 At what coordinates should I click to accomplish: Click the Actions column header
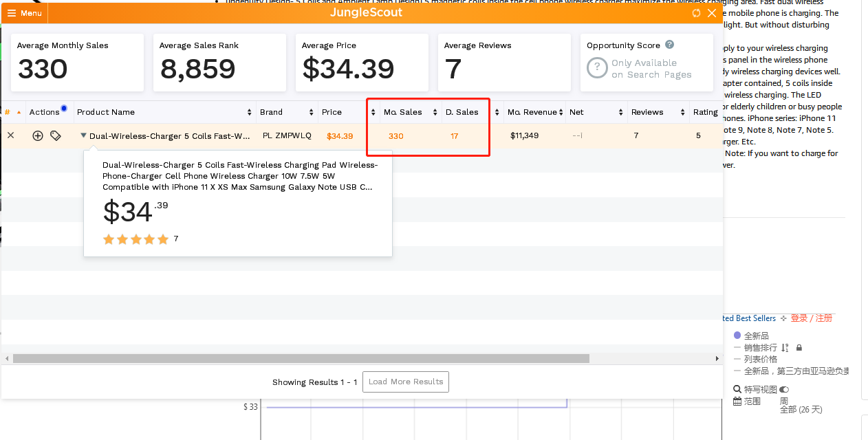44,112
